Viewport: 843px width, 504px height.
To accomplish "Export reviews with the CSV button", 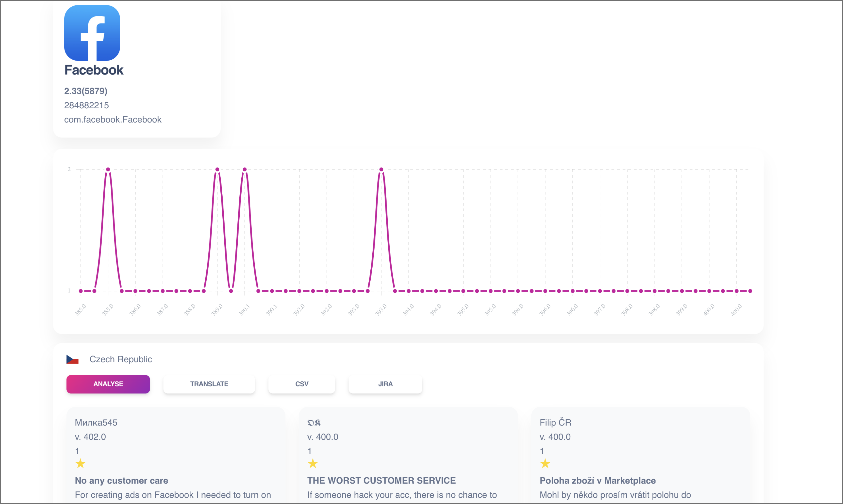I will click(x=302, y=384).
